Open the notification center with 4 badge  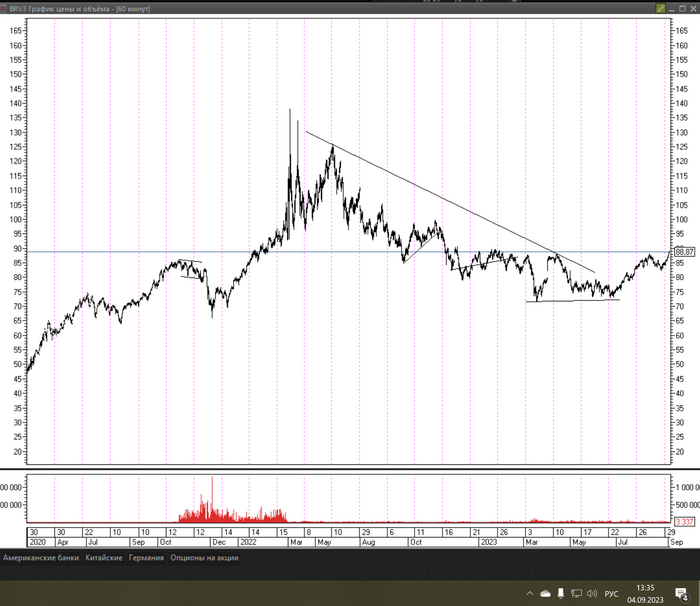tap(682, 594)
